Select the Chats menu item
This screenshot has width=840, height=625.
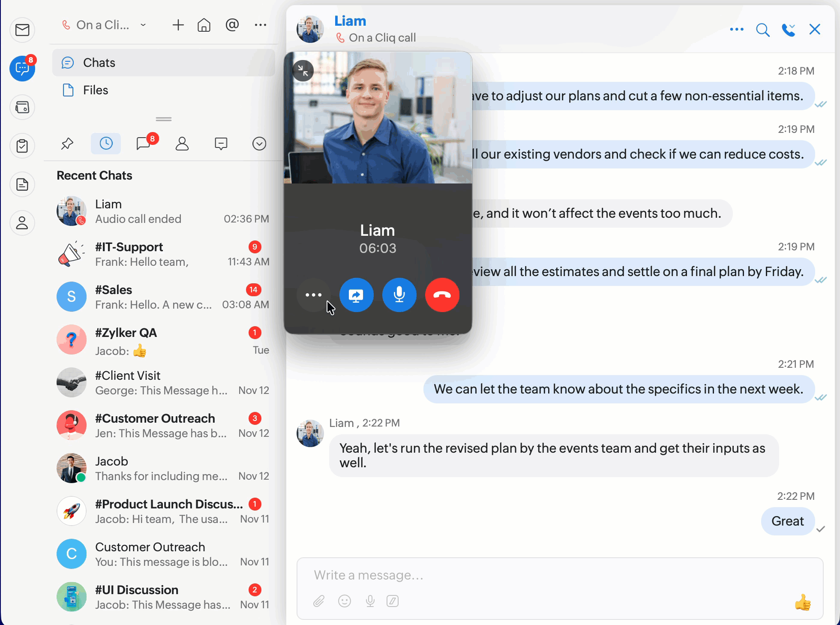[99, 63]
